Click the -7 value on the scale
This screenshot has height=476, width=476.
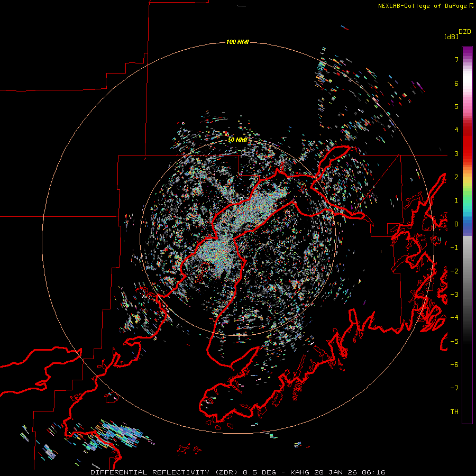tap(454, 388)
